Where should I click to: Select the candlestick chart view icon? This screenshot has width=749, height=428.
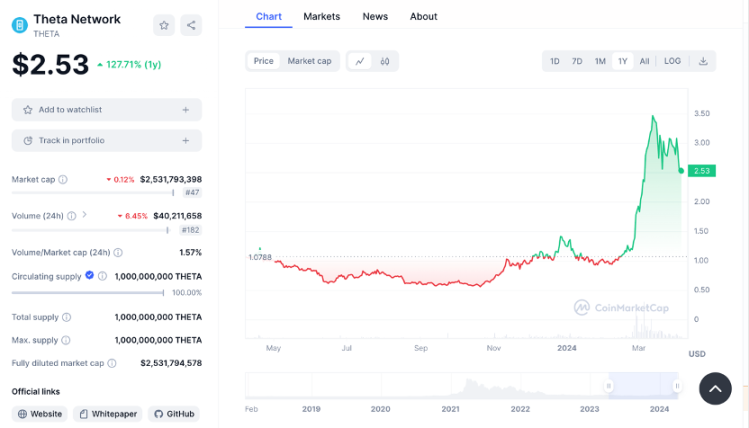[385, 61]
